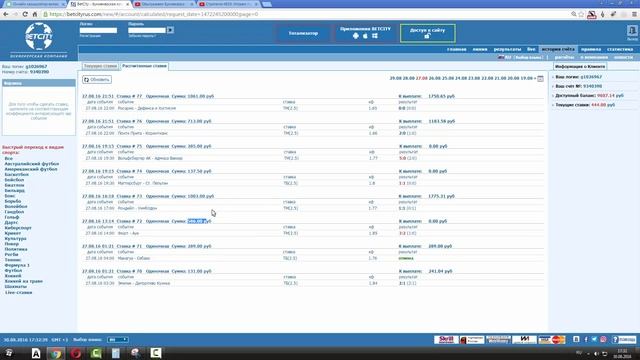Open Хоккей на траве in sports list
640x360 pixels.
[24, 281]
